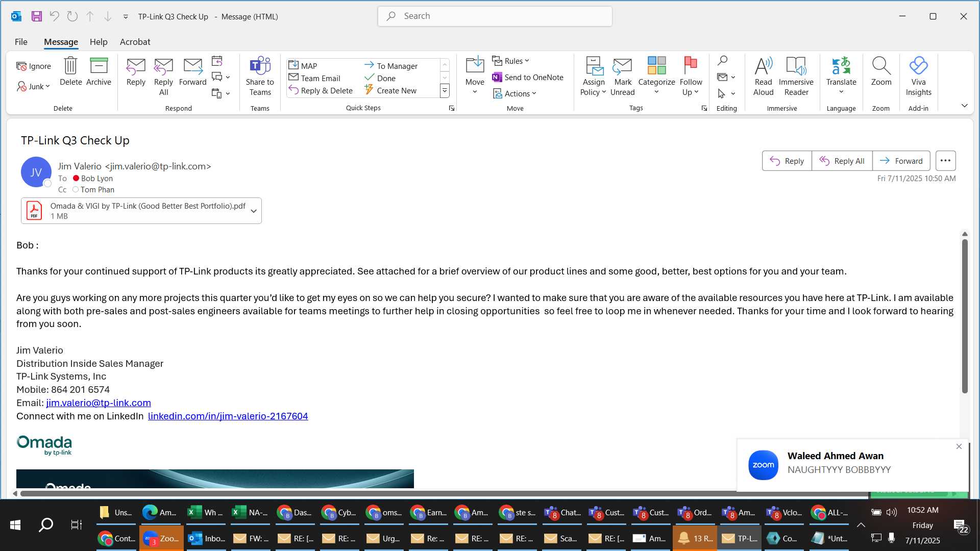Delete this message with trash icon
This screenshot has width=980, height=551.
tap(70, 71)
